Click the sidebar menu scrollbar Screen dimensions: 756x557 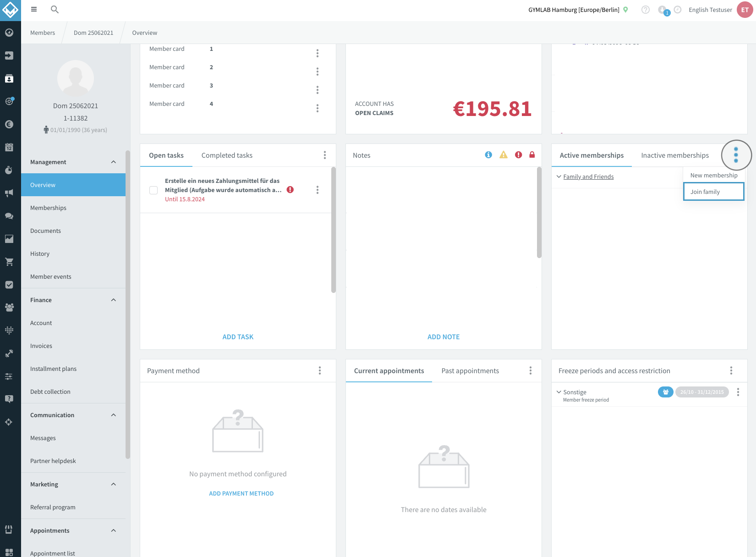click(x=128, y=304)
